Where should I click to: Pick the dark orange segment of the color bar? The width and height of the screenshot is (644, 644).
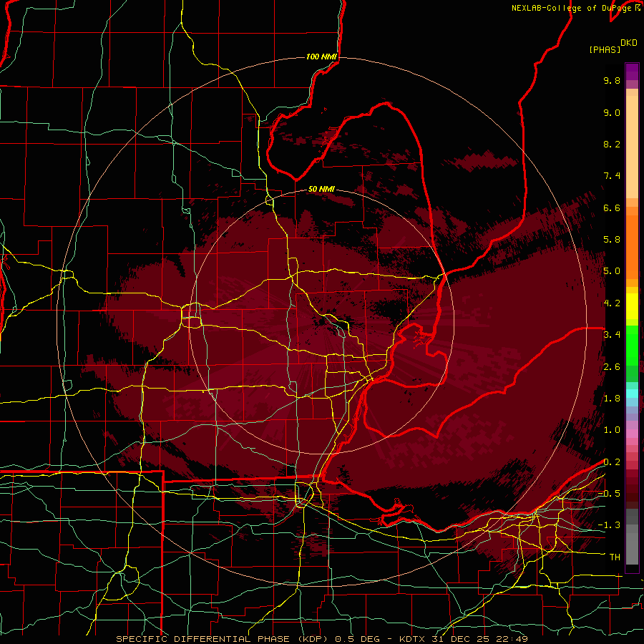click(x=632, y=248)
